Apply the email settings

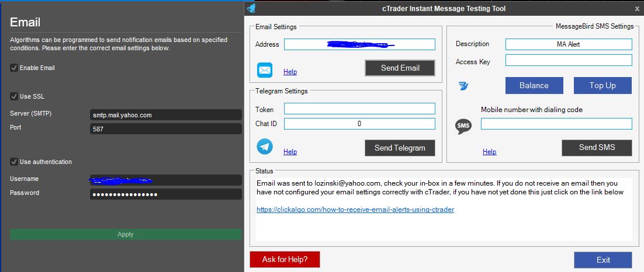[x=126, y=234]
